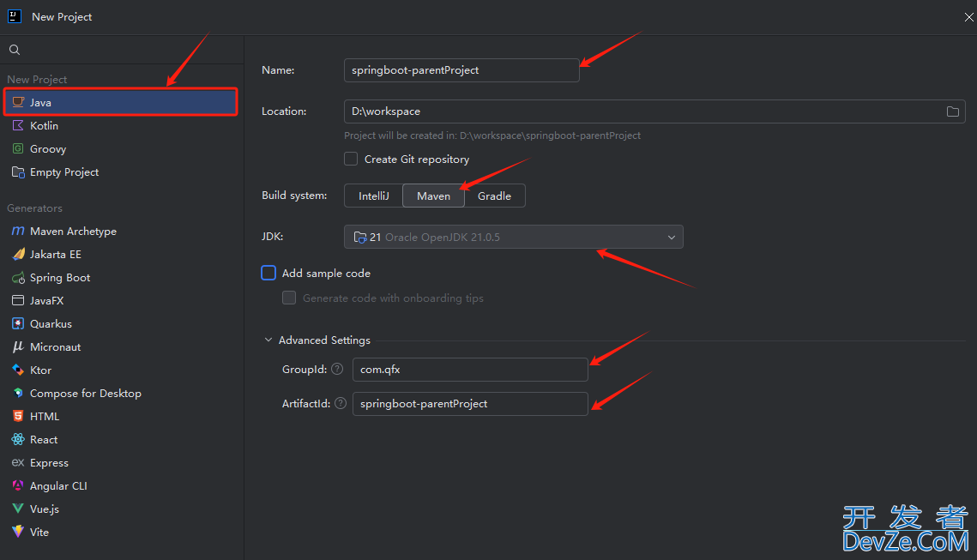Select Java project type

(120, 102)
